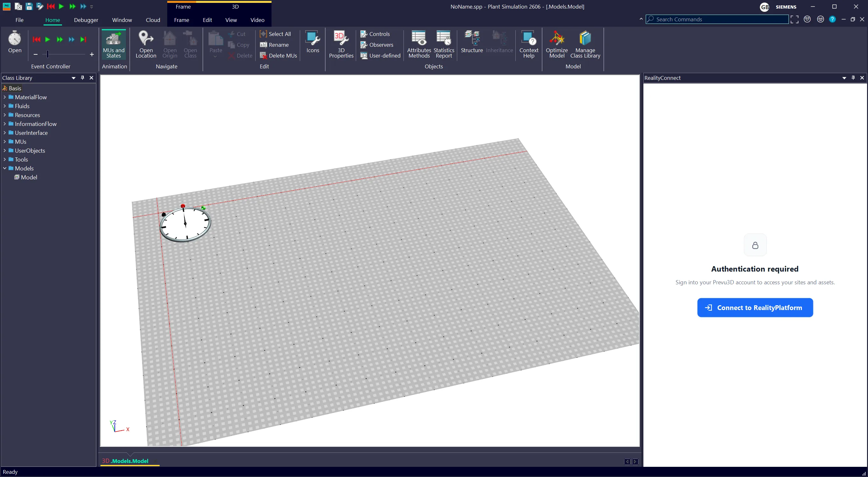Collapse the ribbon with the chevron
This screenshot has height=477, width=868.
[641, 19]
